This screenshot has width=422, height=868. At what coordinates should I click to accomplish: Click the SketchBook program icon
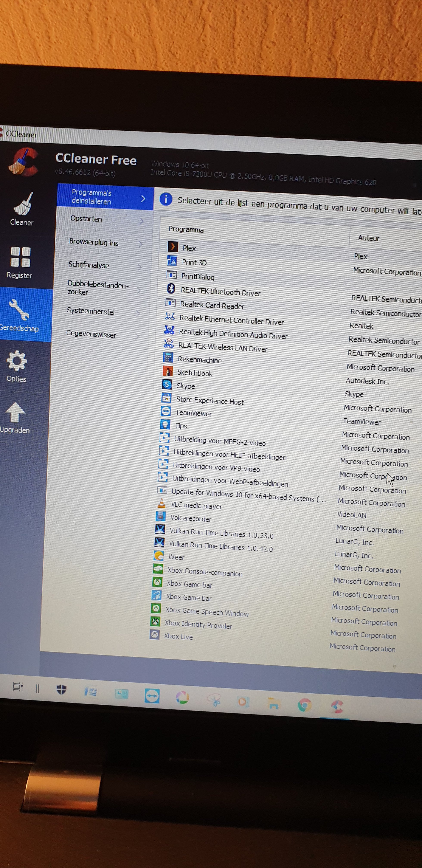point(168,371)
